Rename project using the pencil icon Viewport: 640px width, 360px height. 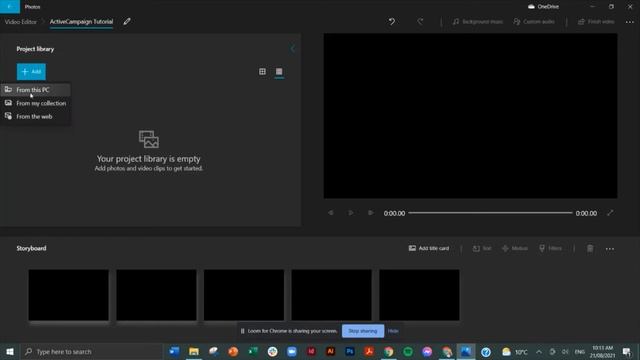pyautogui.click(x=127, y=22)
